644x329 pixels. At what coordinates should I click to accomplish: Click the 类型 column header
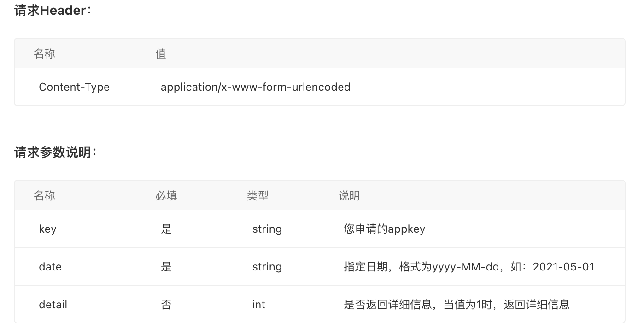258,196
